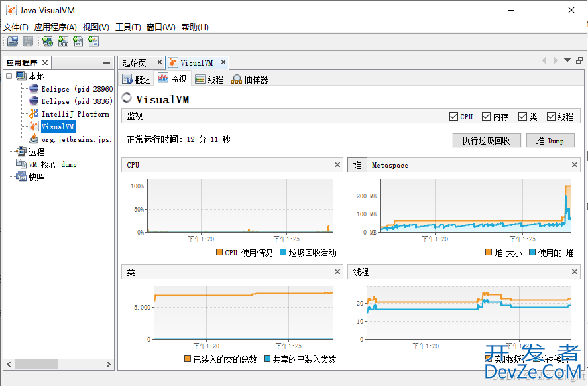Click the 垃圾回收活动 legend swatch
588x386 pixels.
(x=283, y=252)
